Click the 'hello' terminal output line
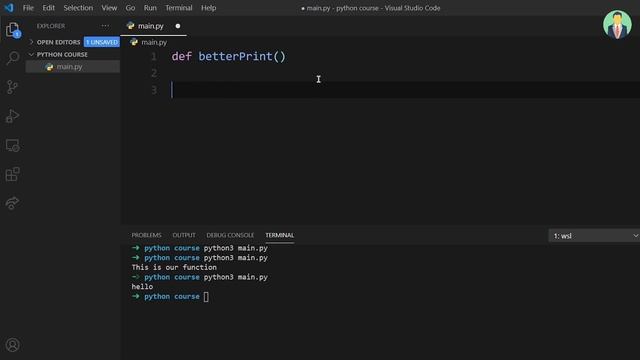 142,287
